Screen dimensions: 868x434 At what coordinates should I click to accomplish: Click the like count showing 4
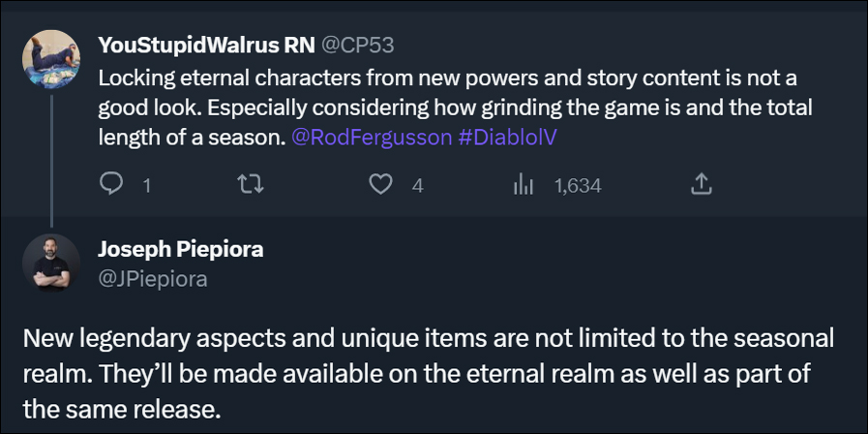[x=417, y=185]
